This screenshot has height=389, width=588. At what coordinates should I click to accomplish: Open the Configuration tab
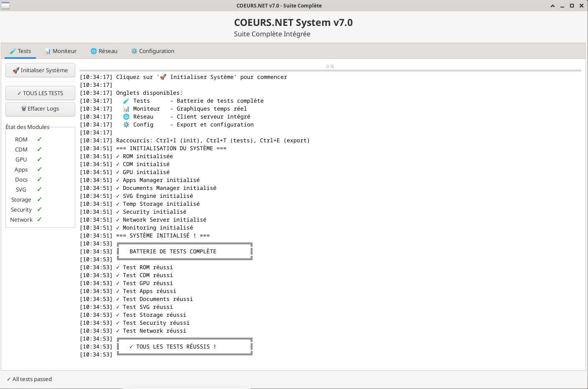153,51
